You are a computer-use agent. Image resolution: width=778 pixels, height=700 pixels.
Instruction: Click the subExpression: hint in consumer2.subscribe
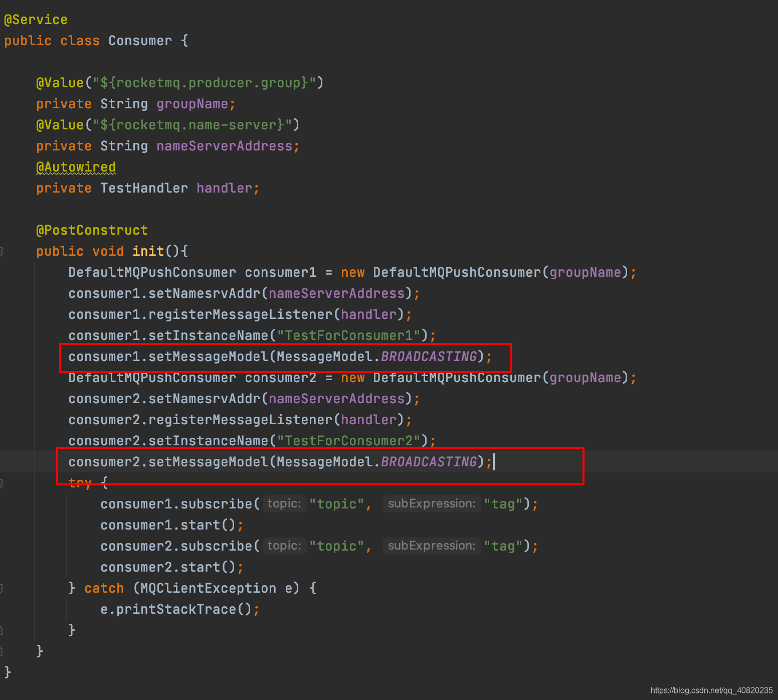[x=432, y=546]
